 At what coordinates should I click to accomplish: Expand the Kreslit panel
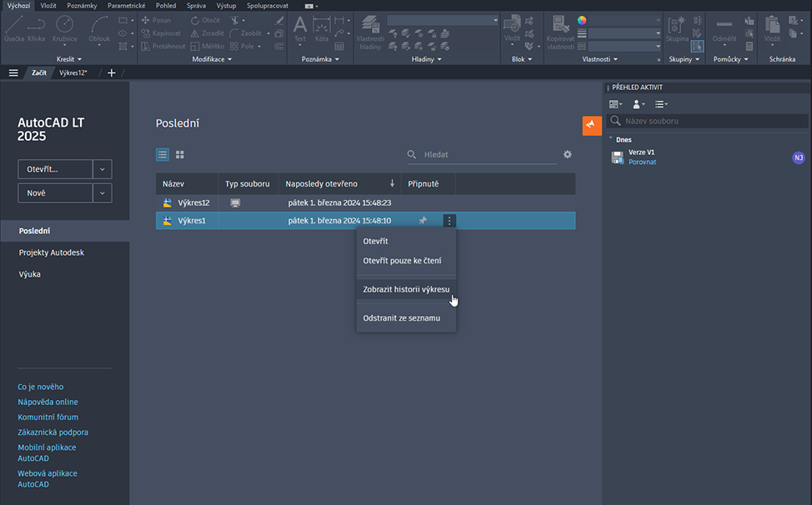pyautogui.click(x=69, y=59)
